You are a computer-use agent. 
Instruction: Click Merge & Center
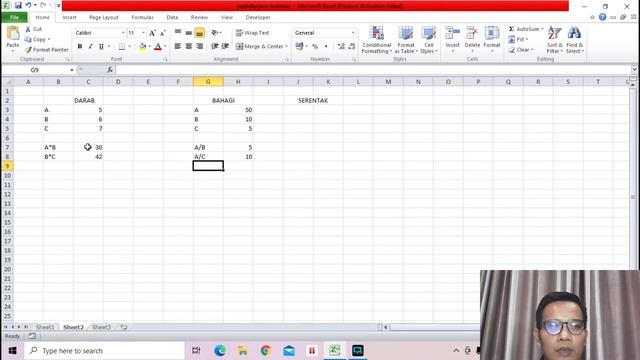260,47
